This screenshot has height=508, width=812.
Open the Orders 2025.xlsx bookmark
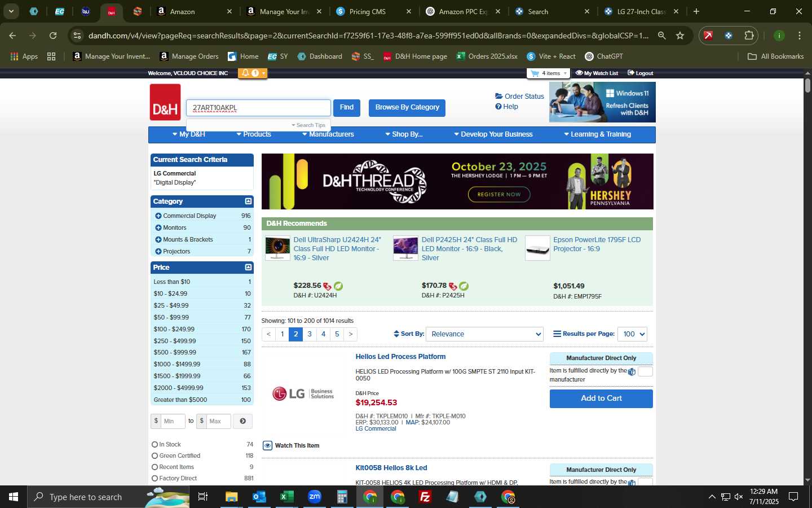tap(487, 56)
